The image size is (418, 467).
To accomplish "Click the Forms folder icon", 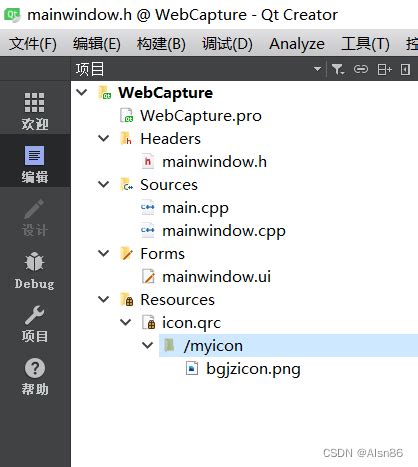I will 126,253.
